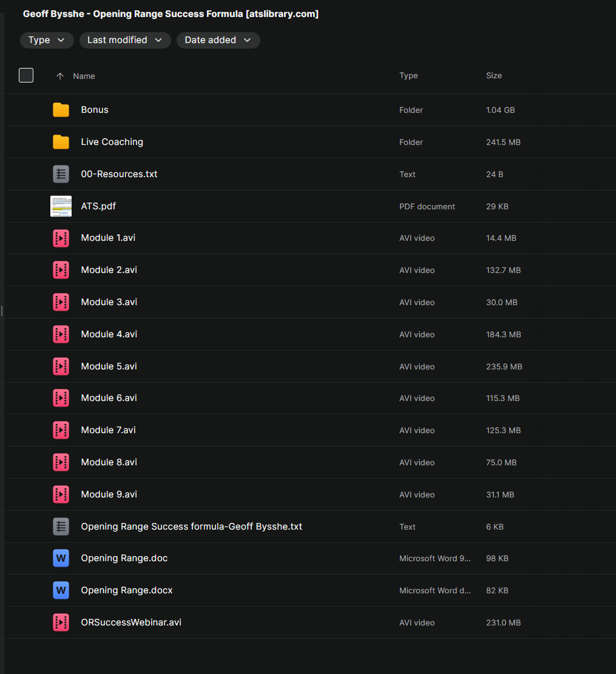Click the Module 5.avi video icon
The height and width of the screenshot is (674, 616).
click(x=61, y=366)
